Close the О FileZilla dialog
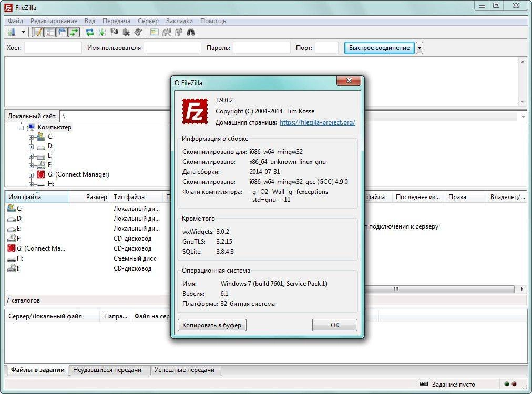This screenshot has height=394, width=532. pyautogui.click(x=349, y=81)
